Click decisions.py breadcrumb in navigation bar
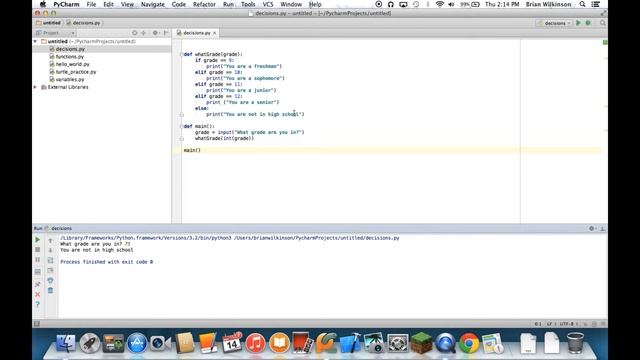Viewport: 640px width, 360px height. [84, 23]
